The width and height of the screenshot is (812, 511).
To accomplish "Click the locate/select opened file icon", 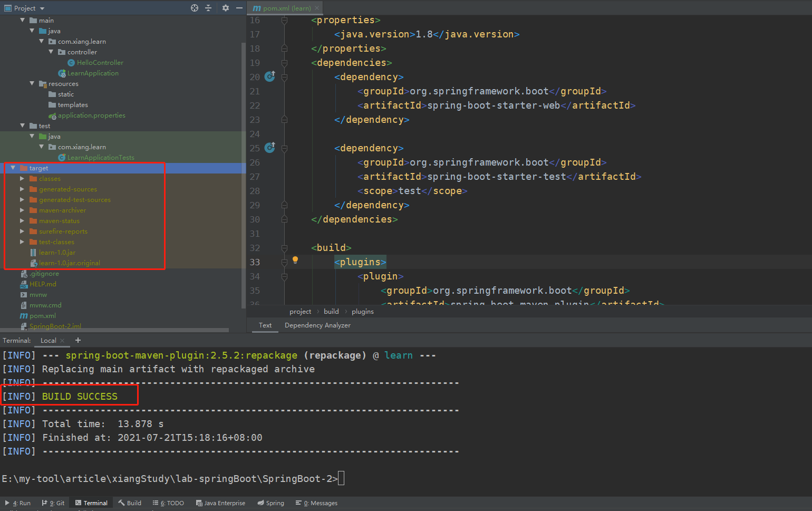I will [195, 8].
